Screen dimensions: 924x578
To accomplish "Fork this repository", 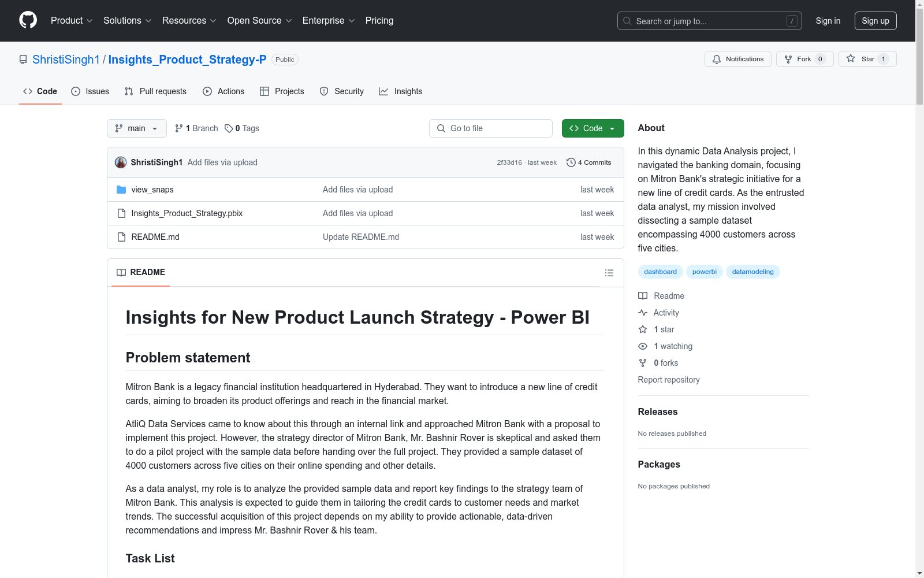I will (x=804, y=59).
